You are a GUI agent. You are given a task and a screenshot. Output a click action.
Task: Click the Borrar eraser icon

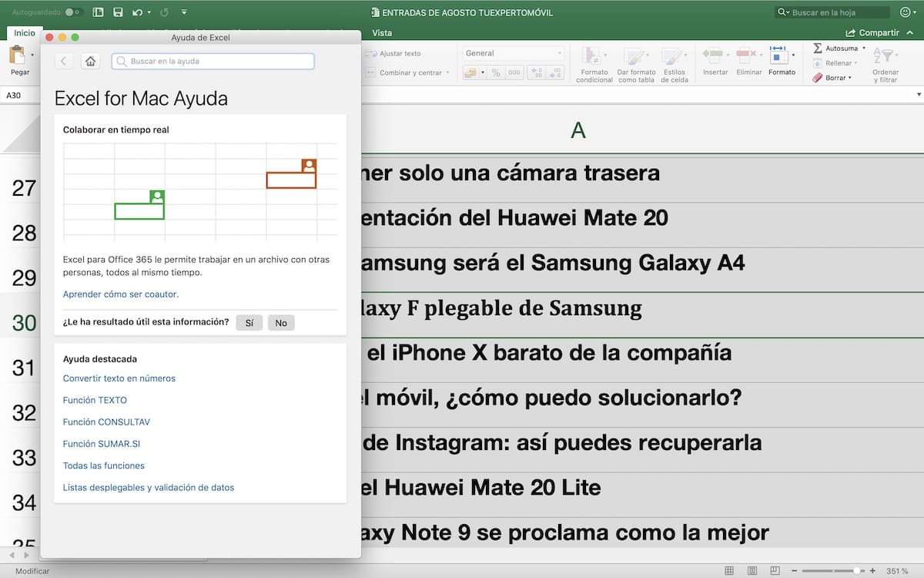coord(818,78)
